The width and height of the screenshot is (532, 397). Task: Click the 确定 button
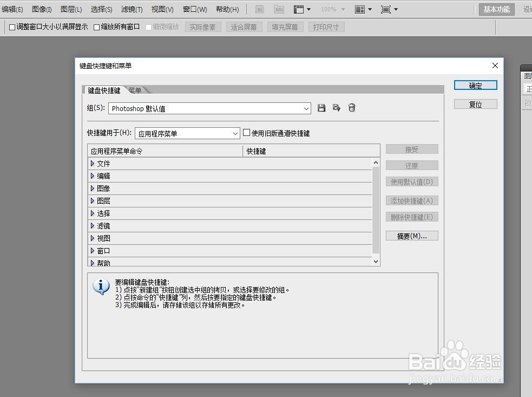[475, 85]
